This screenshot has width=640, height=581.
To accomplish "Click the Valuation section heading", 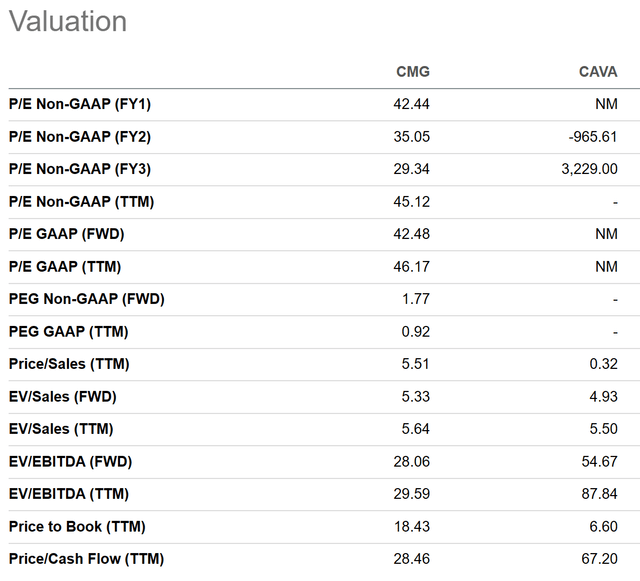I will [x=68, y=22].
